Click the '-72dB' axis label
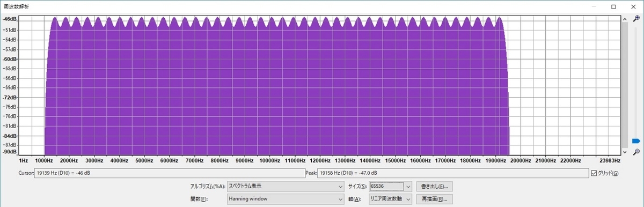Screen dimensions: 644x207 pos(10,98)
